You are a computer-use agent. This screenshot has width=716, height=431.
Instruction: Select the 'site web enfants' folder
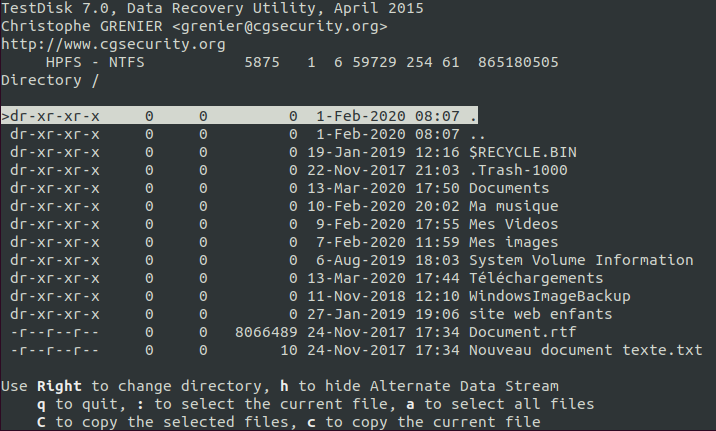pyautogui.click(x=540, y=314)
